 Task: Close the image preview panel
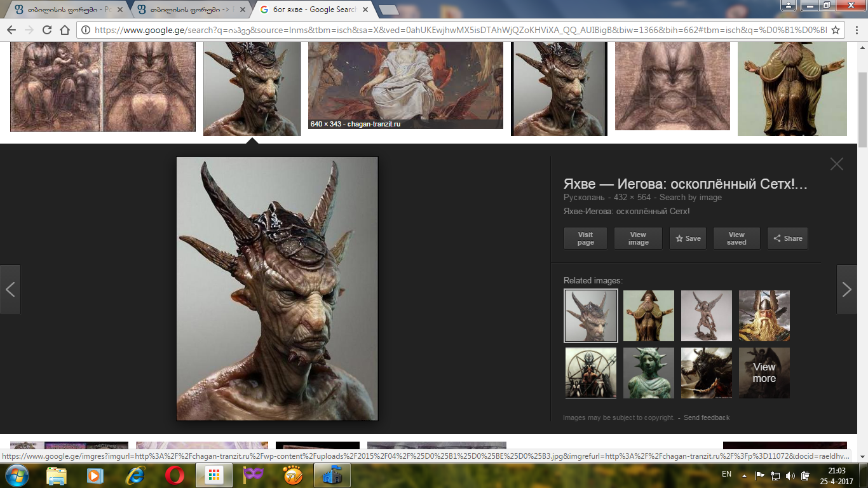837,164
